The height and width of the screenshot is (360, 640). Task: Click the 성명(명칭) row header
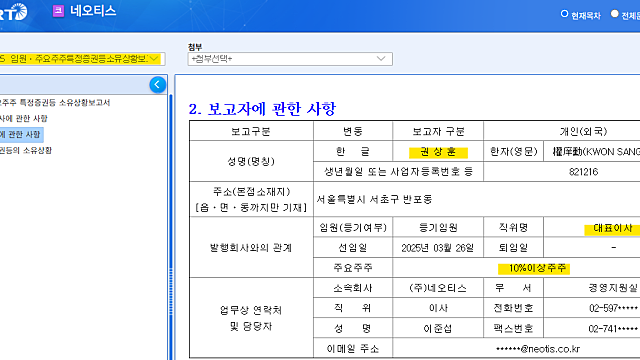pos(251,162)
